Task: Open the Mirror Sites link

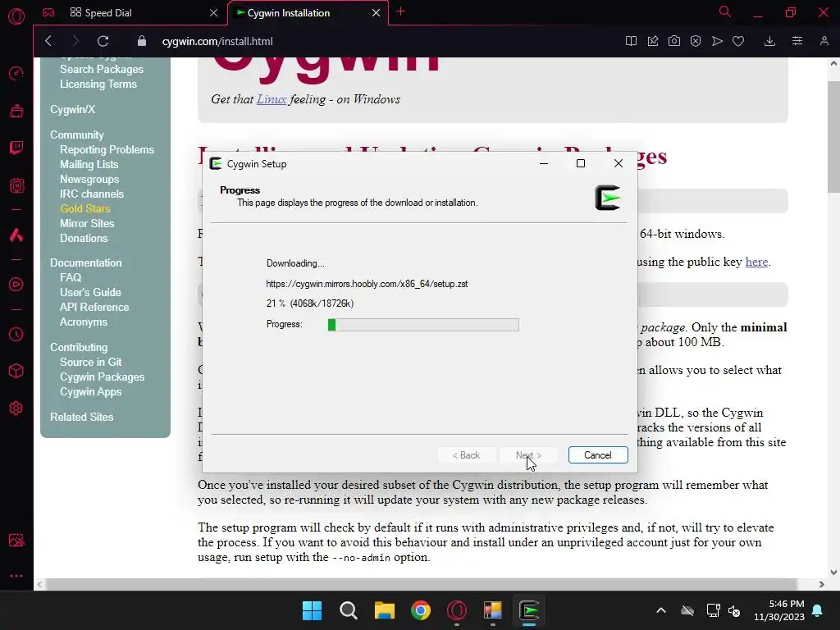Action: pyautogui.click(x=87, y=223)
